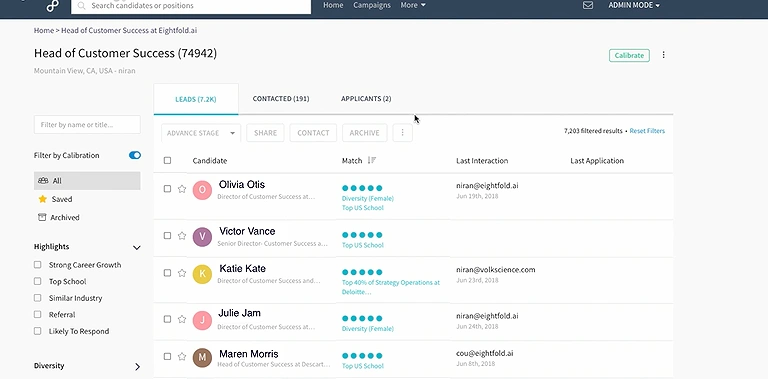This screenshot has width=768, height=379.
Task: Click the search magnifier icon
Action: 82,6
